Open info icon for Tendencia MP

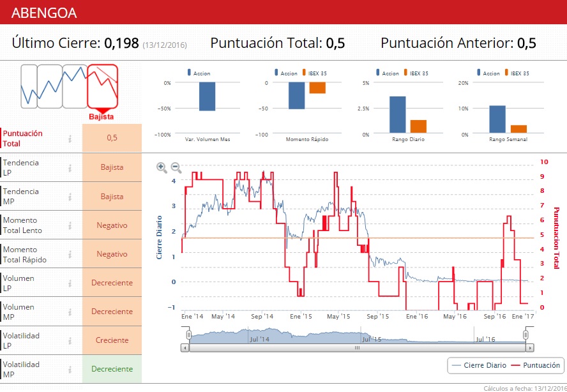(x=70, y=197)
